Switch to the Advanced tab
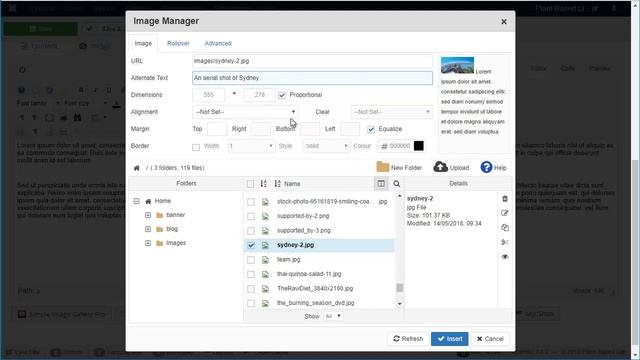This screenshot has height=360, width=640. [218, 43]
